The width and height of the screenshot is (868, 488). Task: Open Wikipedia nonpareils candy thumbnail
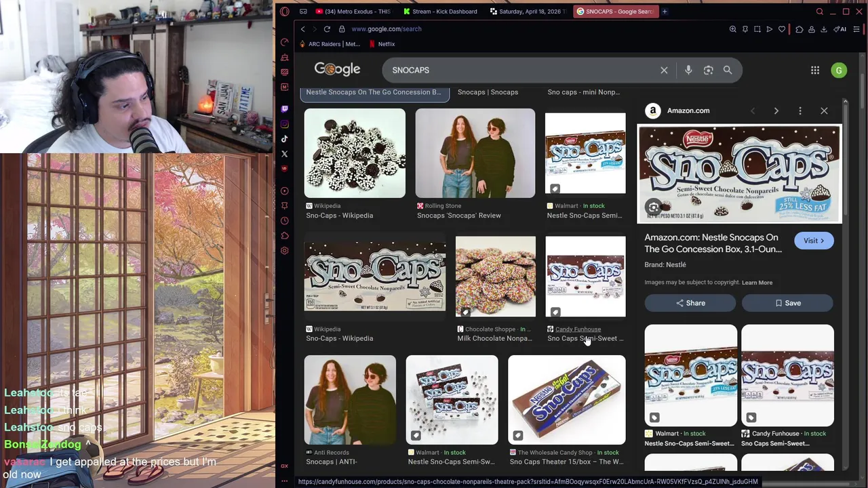[355, 153]
